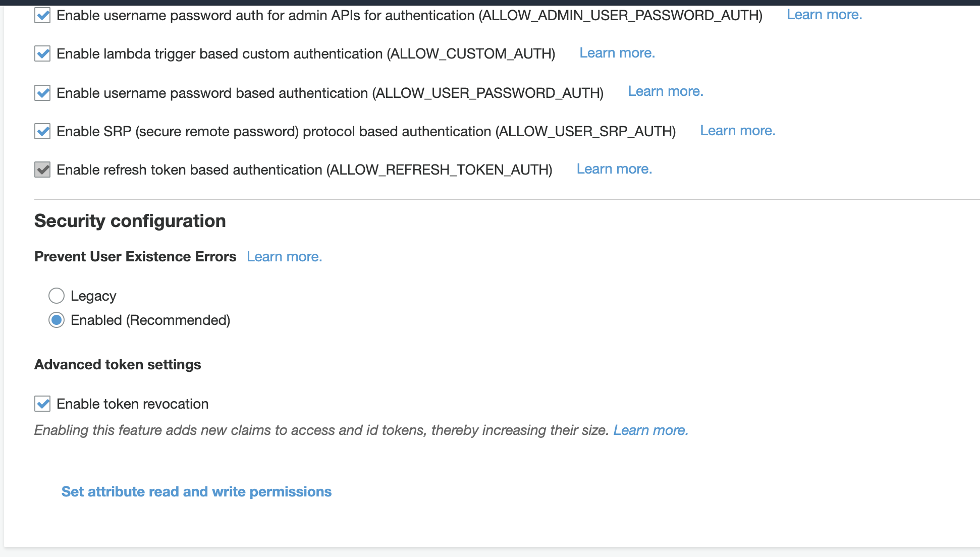Toggle refresh token based authentication checkbox
This screenshot has width=980, height=557.
42,170
